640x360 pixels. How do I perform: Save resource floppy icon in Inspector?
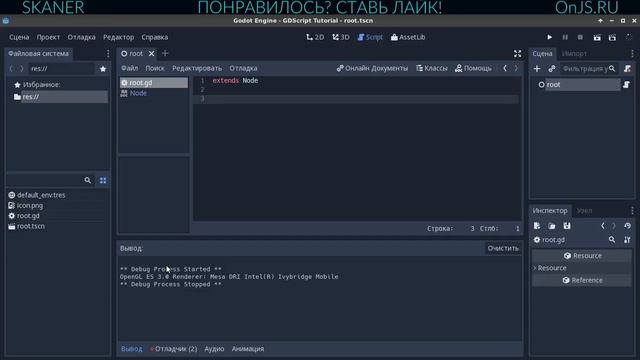tap(567, 226)
